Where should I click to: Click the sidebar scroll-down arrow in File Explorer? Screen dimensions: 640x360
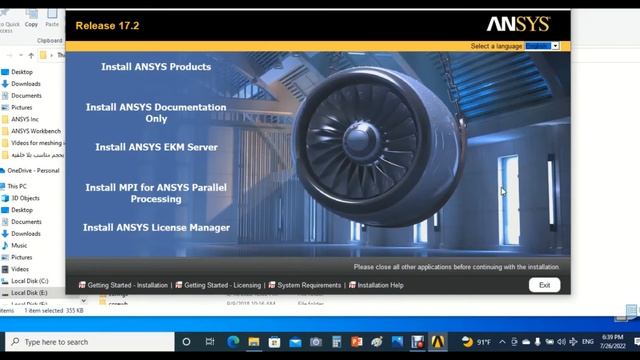point(83,301)
